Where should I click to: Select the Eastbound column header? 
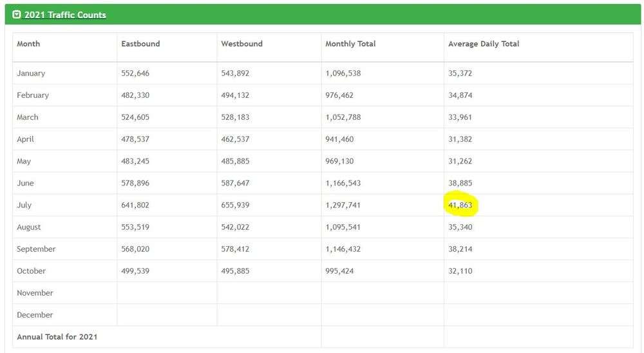coord(140,44)
